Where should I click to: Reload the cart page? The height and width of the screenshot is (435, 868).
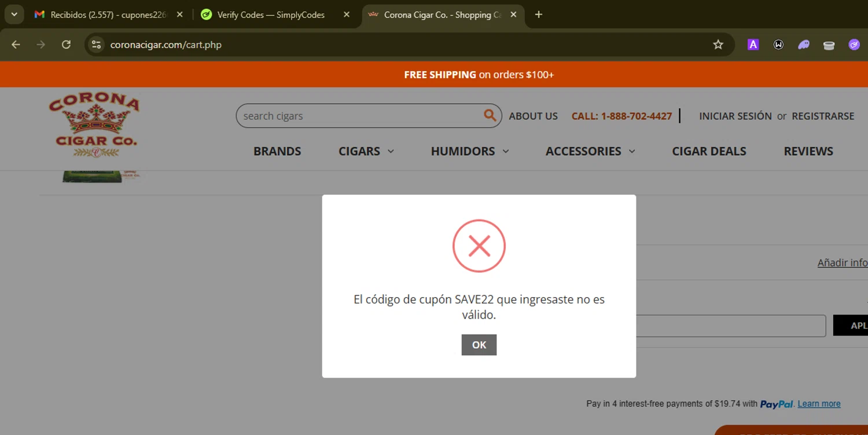pyautogui.click(x=66, y=45)
